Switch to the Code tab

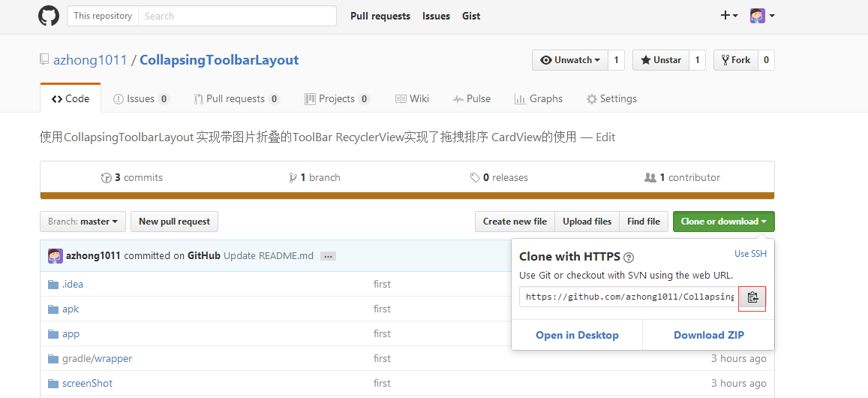click(x=71, y=98)
